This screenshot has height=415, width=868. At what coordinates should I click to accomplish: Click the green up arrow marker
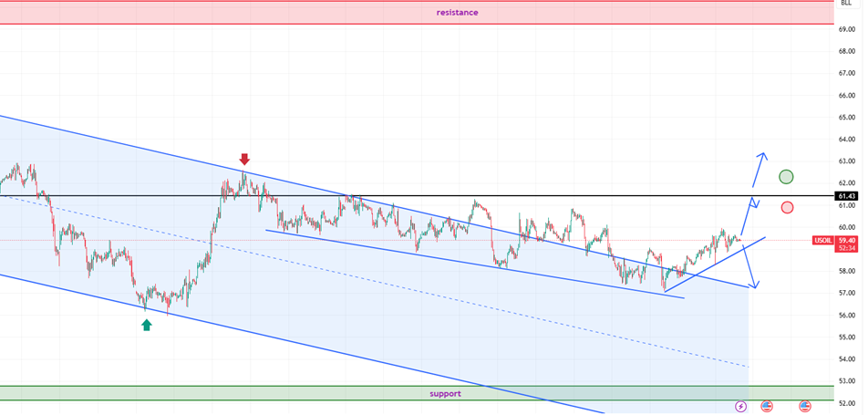[147, 324]
